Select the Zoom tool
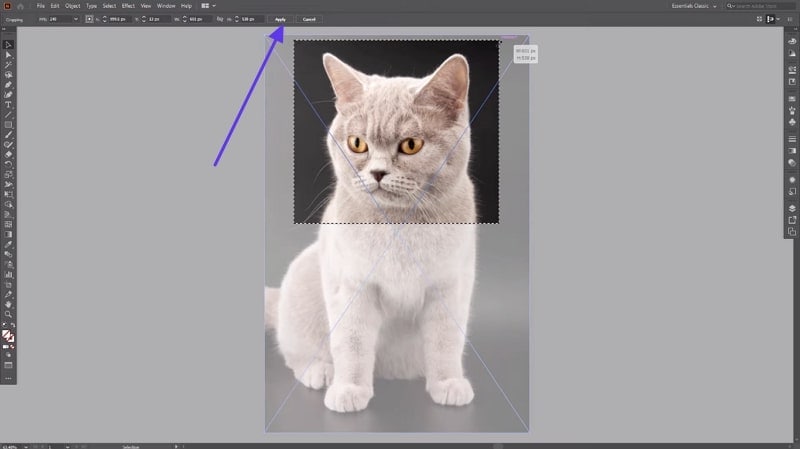 click(x=8, y=314)
